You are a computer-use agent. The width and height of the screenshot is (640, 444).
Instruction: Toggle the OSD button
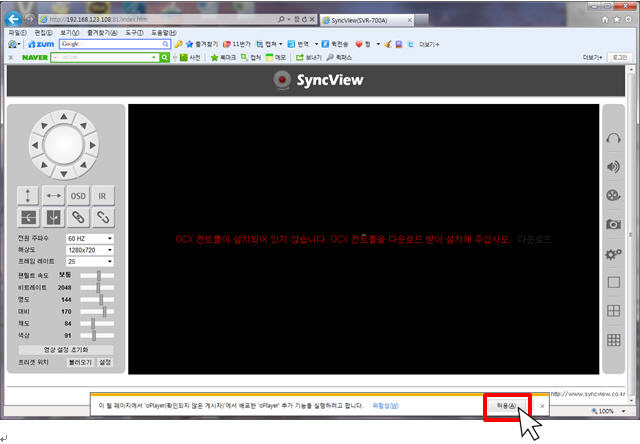point(78,196)
